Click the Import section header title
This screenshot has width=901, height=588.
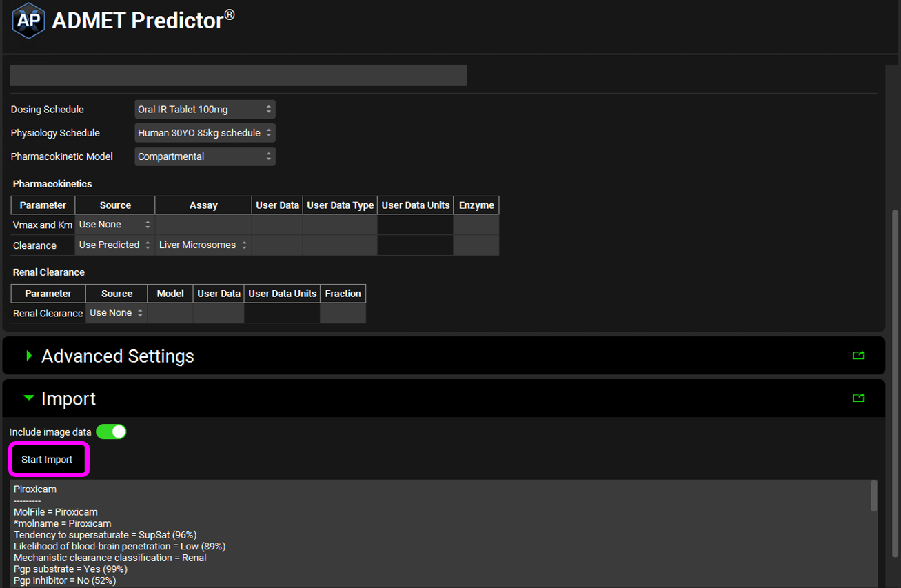(68, 399)
